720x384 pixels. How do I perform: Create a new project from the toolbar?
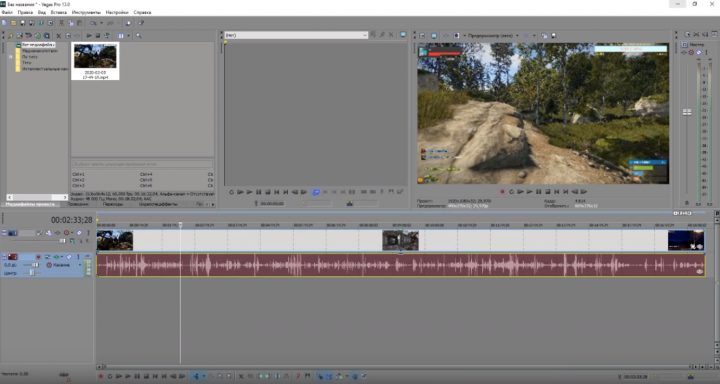[x=4, y=23]
